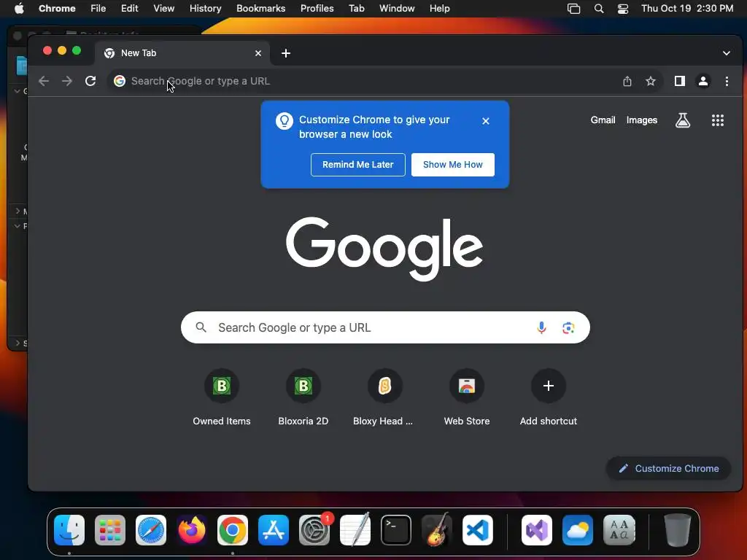Open the Profiles menu
This screenshot has height=560, width=747.
pos(317,9)
